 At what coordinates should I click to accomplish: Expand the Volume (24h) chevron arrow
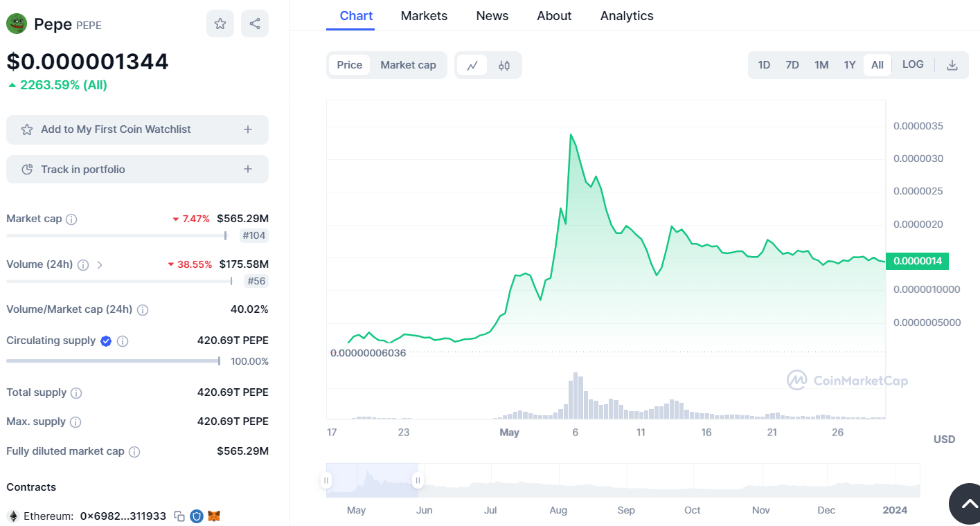[100, 264]
